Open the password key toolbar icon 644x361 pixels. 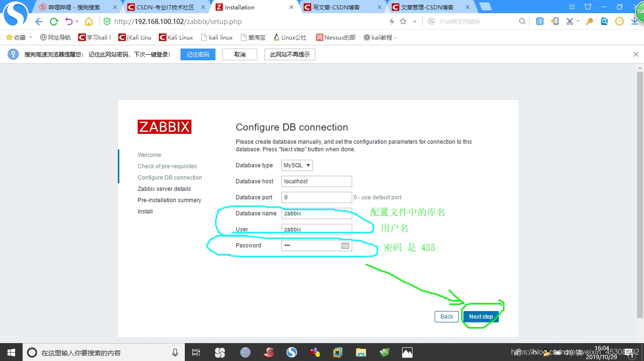[589, 22]
